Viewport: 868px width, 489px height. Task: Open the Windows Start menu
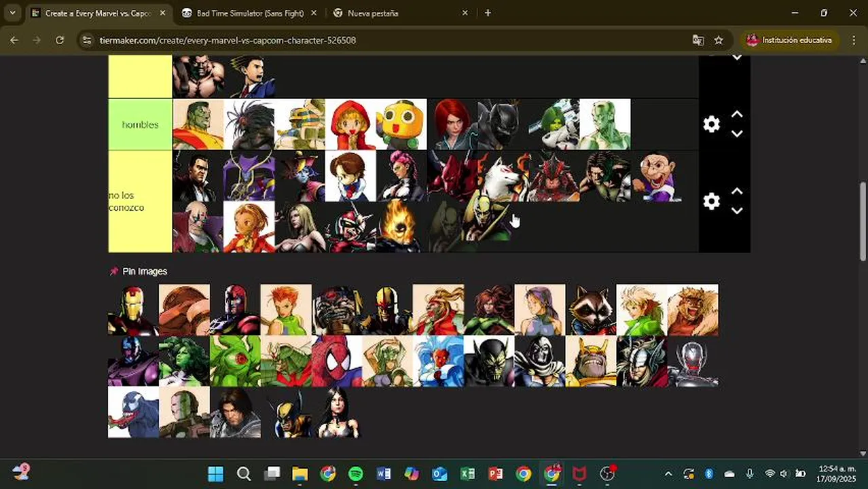216,473
